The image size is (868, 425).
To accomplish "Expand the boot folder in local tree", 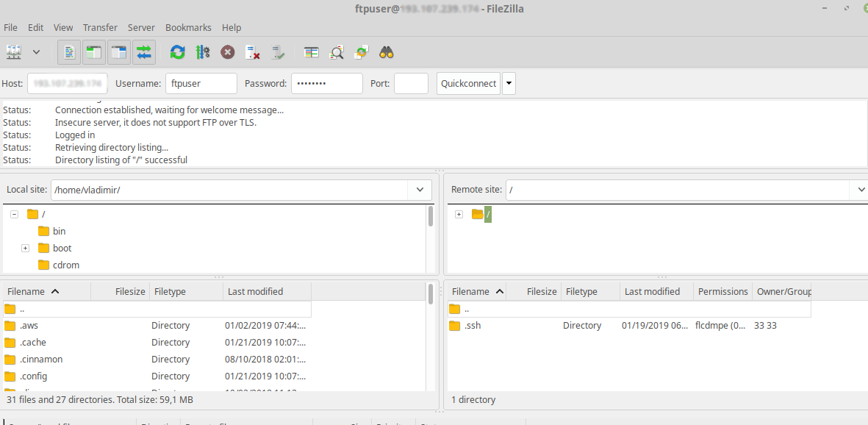I will (x=26, y=249).
